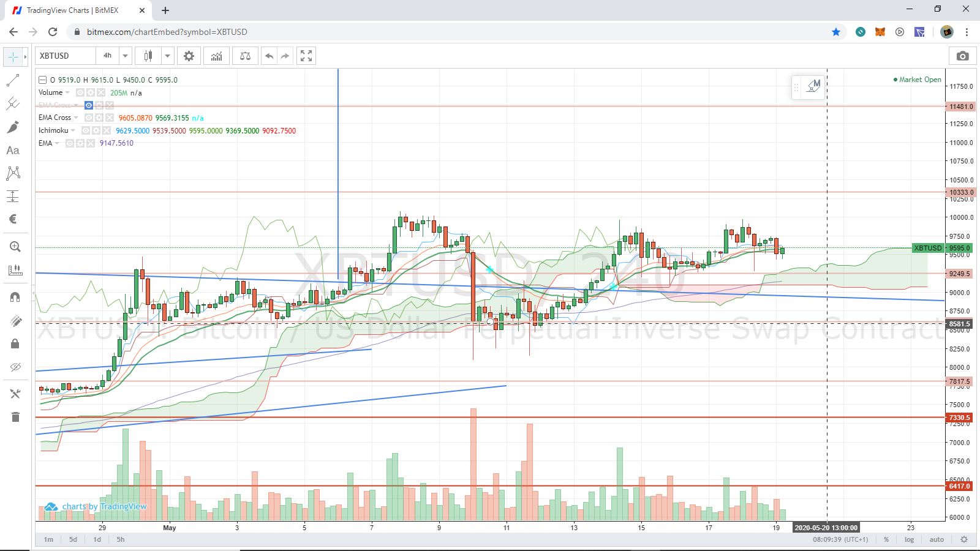Toggle percent scale mode

[x=886, y=539]
